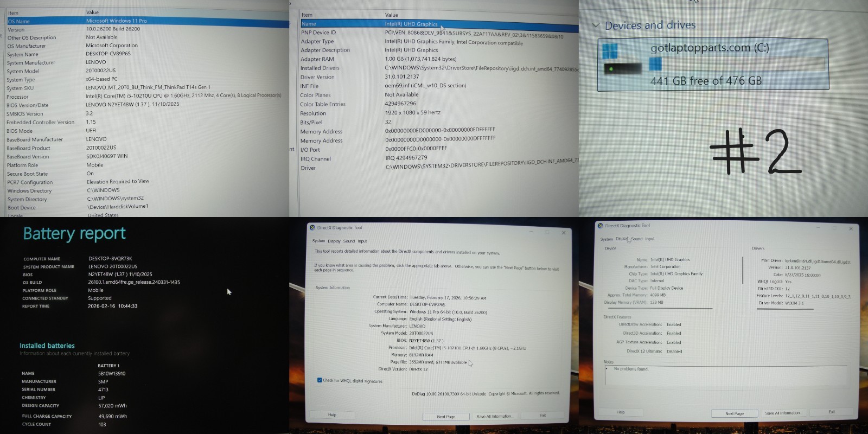This screenshot has width=868, height=434.
Task: Select the Secure Boot State row
Action: pyautogui.click(x=148, y=174)
